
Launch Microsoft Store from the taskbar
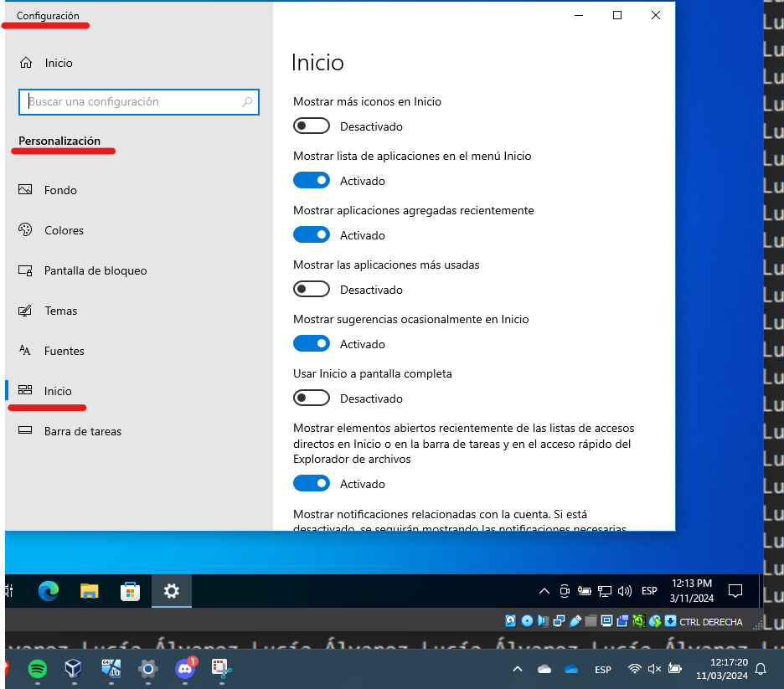(130, 591)
